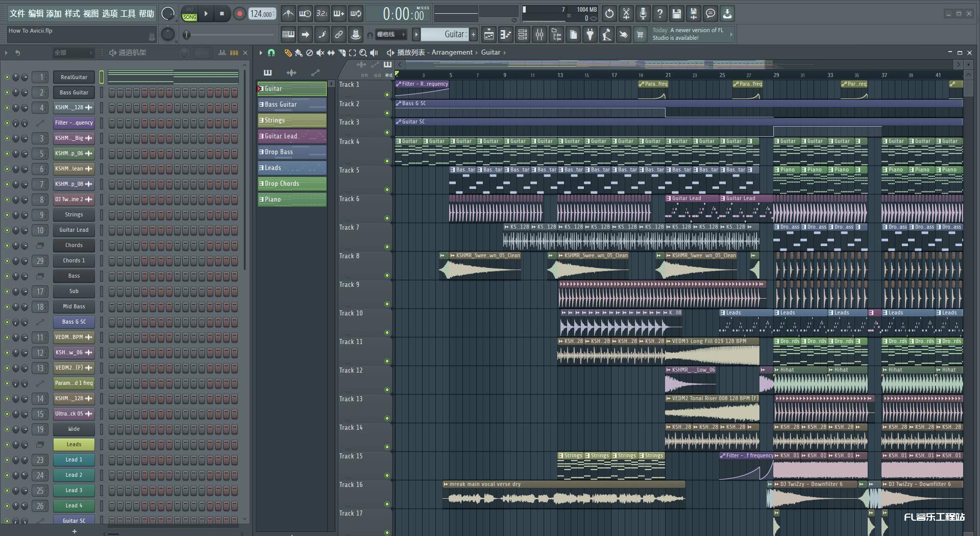Toggle the countdown before recording icon

322,14
